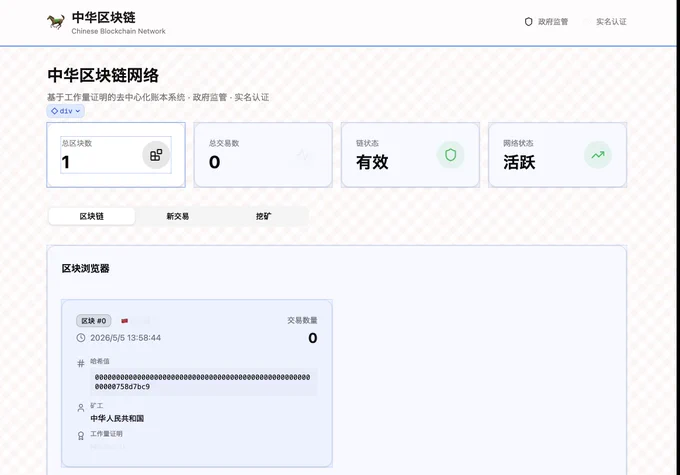Viewport: 680px width, 475px height.
Task: Click the 区块浏览器 section heading
Action: (x=85, y=269)
